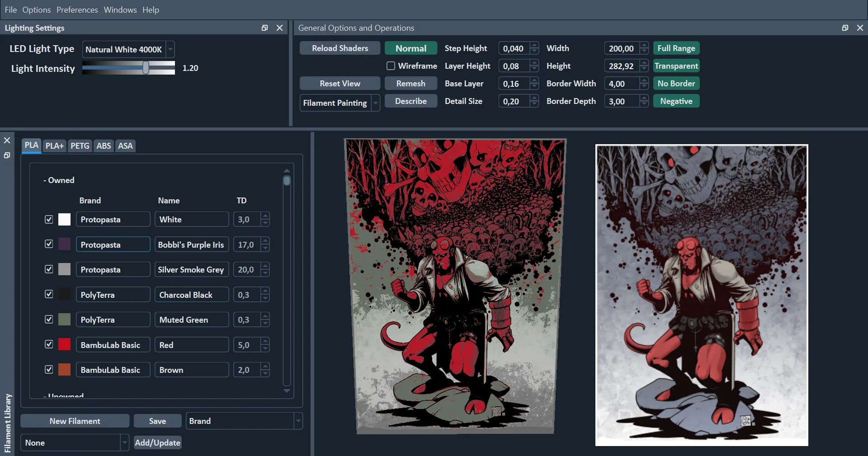Click the Add/Update button

pos(158,443)
